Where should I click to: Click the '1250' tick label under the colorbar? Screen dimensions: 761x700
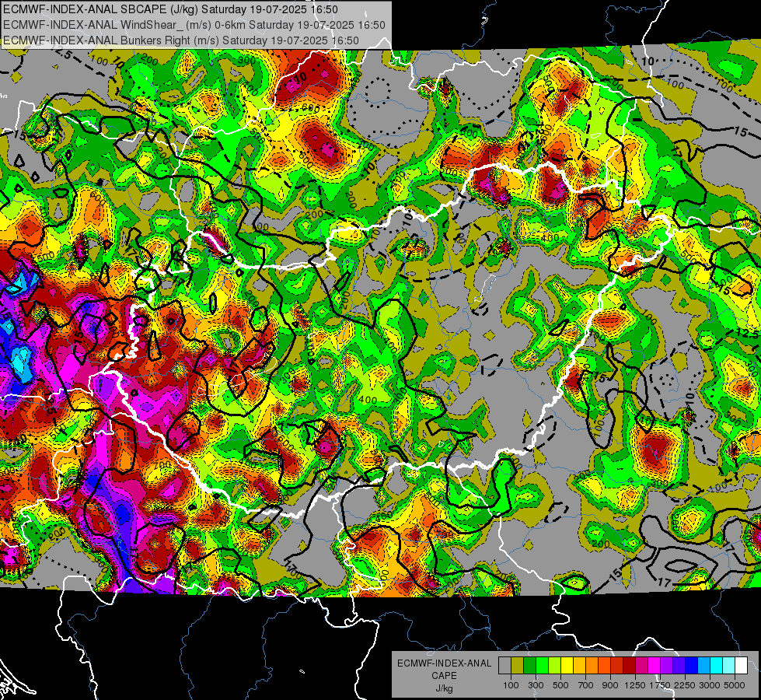point(635,685)
